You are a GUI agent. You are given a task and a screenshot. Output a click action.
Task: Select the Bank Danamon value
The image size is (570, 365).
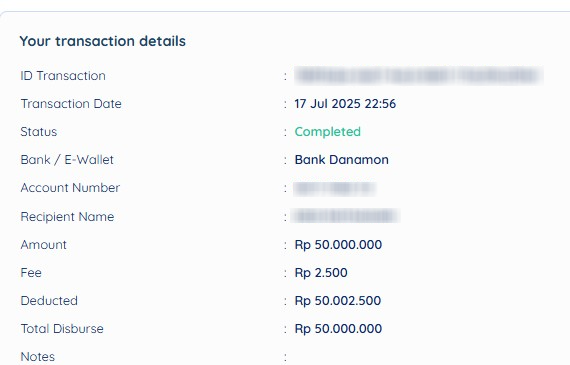click(x=341, y=160)
